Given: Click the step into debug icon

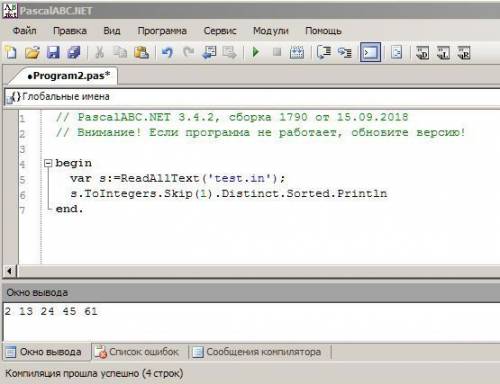Looking at the screenshot, I should (x=345, y=53).
